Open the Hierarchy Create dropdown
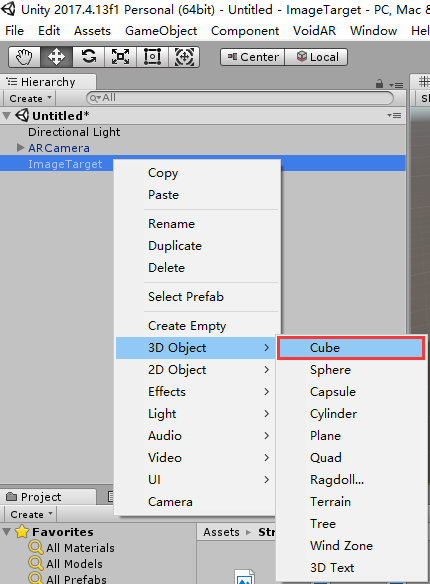This screenshot has height=584, width=430. (x=30, y=98)
